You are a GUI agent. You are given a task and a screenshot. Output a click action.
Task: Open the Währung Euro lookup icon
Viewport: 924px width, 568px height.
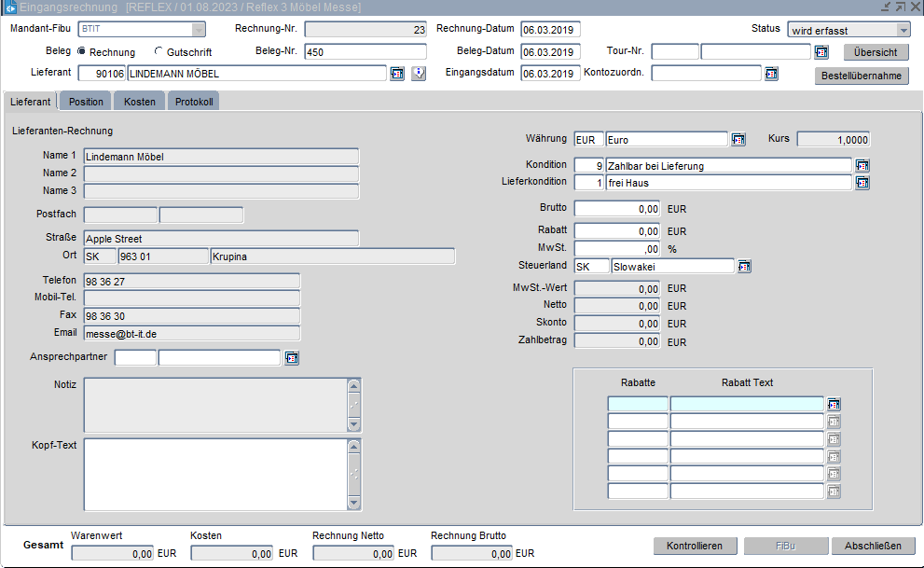(x=738, y=140)
